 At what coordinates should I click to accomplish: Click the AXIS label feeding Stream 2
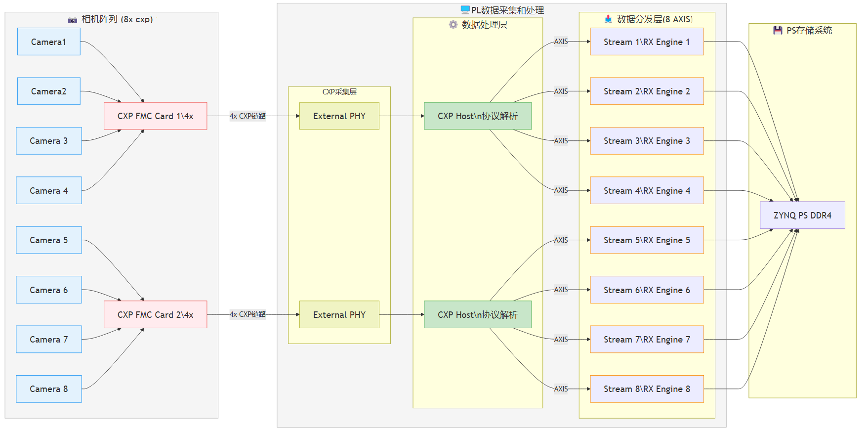click(561, 91)
